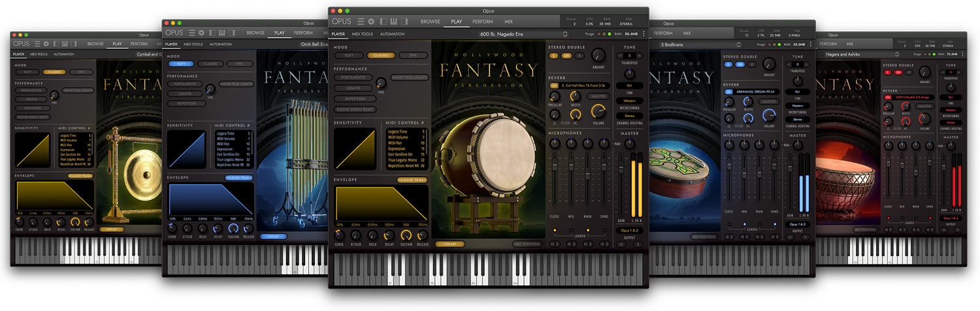
Task: Click Release Trails button in center window
Action: click(x=412, y=180)
